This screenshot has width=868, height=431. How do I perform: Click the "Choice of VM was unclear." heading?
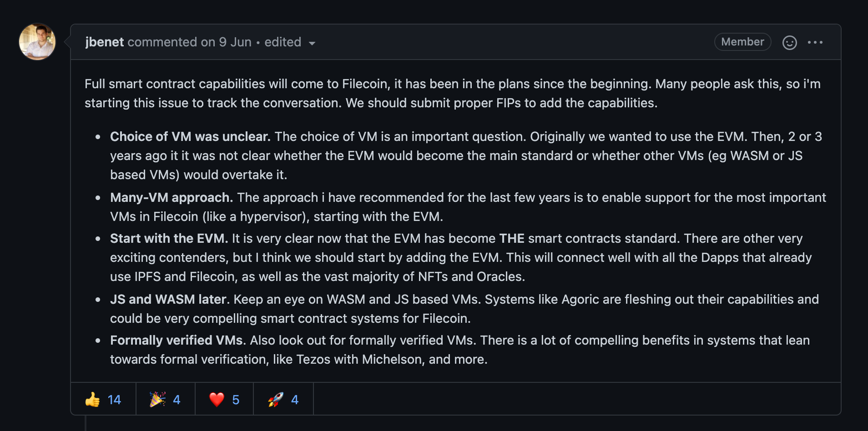190,136
